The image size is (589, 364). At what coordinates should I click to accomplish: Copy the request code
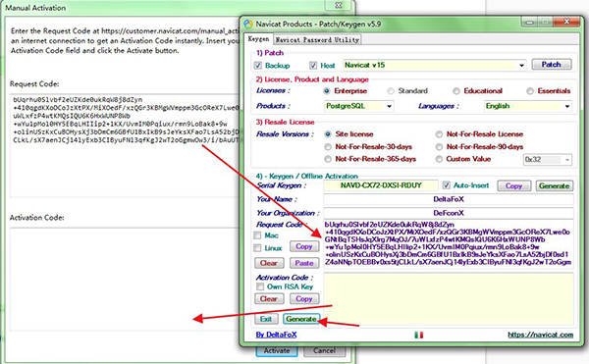pyautogui.click(x=304, y=246)
